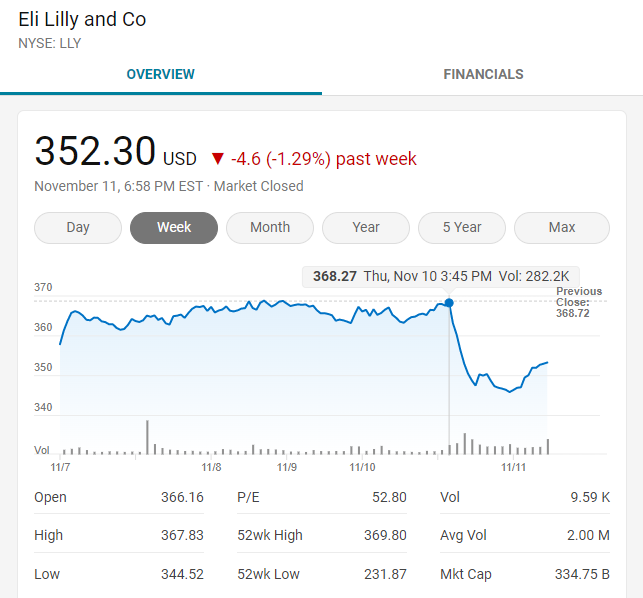Click the Eli Lilly and Co title
The image size is (643, 598).
tap(82, 20)
